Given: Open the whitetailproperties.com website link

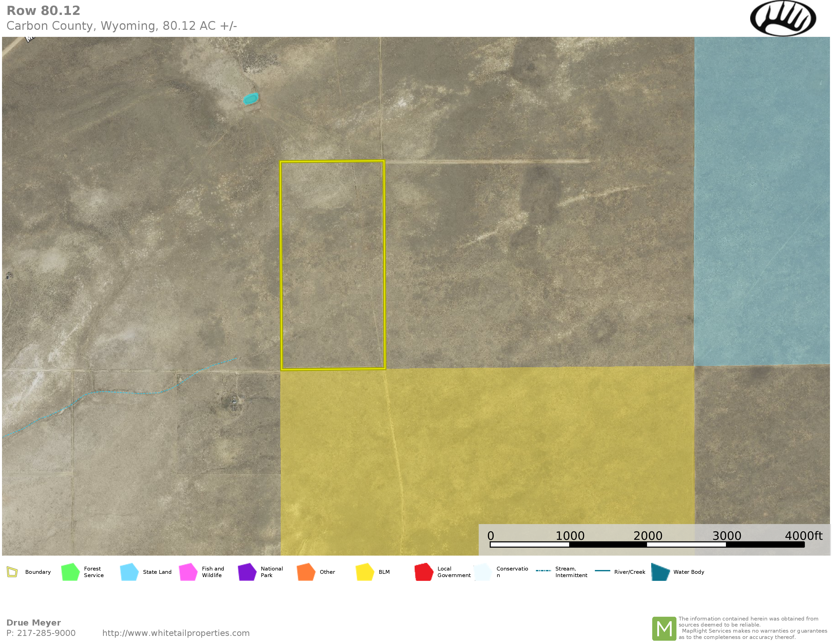Looking at the screenshot, I should pyautogui.click(x=176, y=633).
